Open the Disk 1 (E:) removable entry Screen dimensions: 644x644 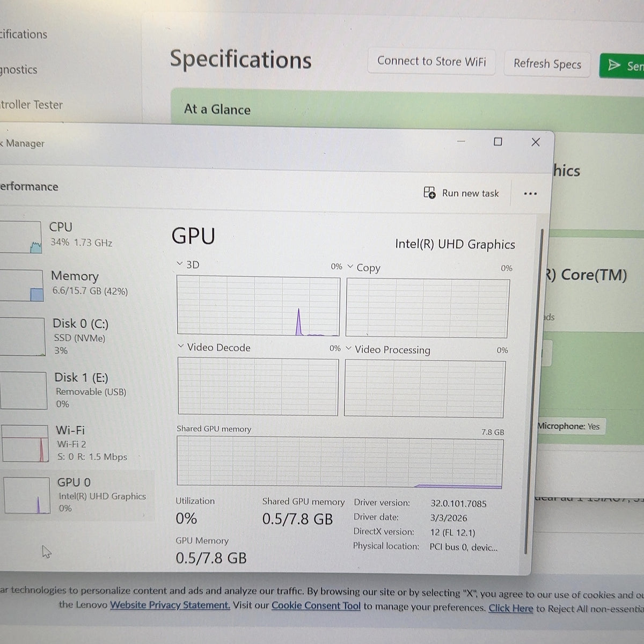(76, 390)
